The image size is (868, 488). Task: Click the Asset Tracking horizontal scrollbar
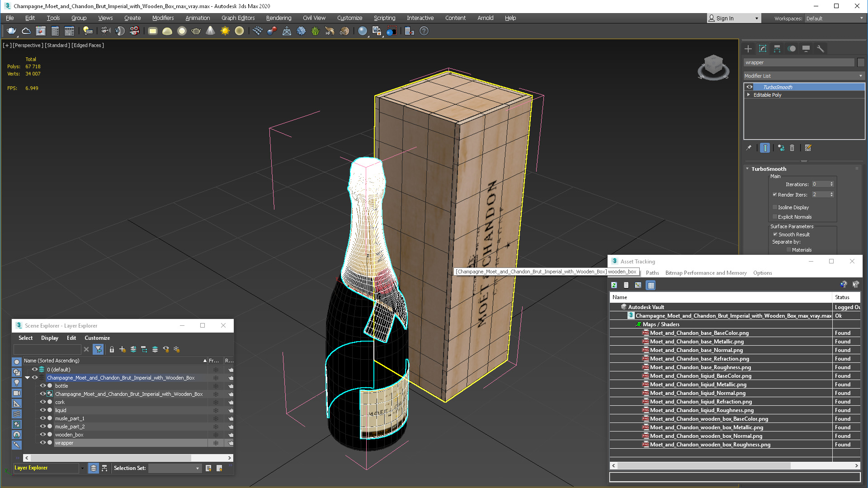pos(735,465)
